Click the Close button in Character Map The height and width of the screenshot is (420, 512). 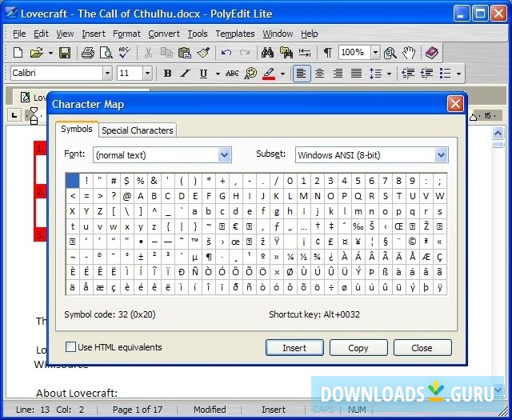(x=422, y=348)
